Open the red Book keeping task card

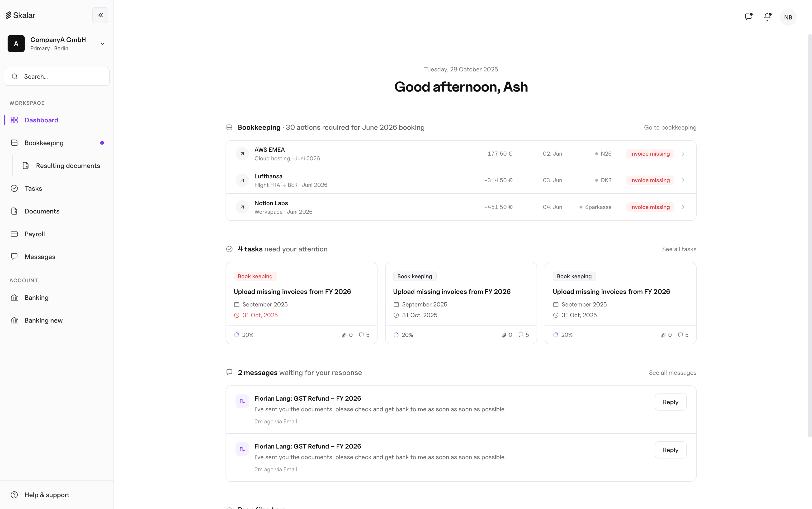301,303
